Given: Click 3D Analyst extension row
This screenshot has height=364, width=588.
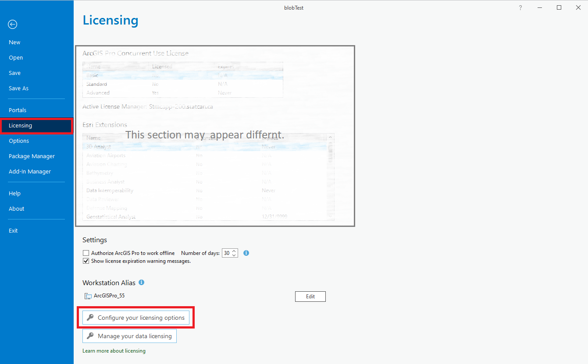Looking at the screenshot, I should [x=205, y=147].
